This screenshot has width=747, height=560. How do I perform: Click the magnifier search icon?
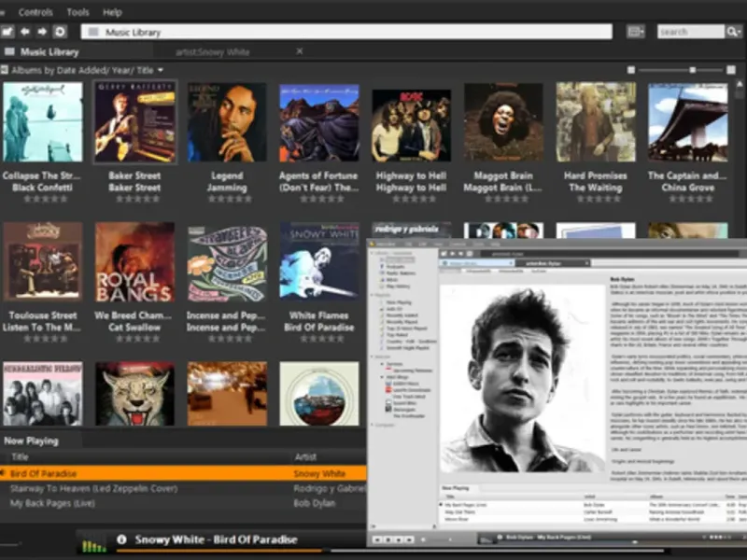click(x=732, y=32)
